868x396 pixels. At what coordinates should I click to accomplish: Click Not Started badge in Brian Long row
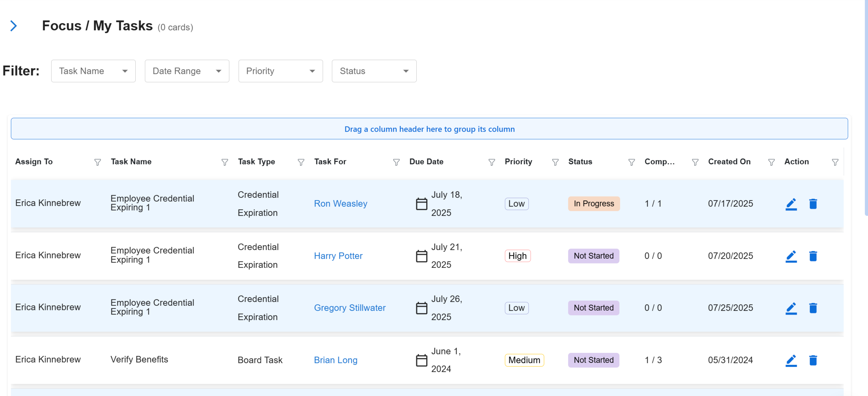tap(593, 360)
